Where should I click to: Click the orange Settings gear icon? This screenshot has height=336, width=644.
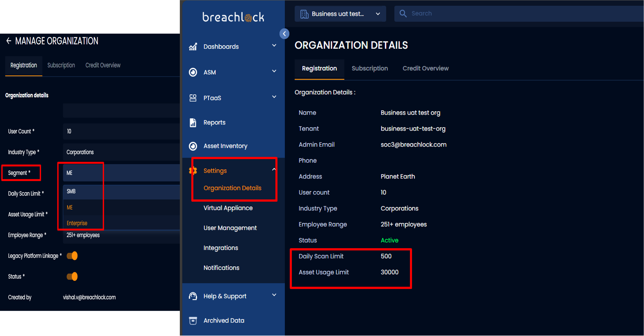point(193,171)
